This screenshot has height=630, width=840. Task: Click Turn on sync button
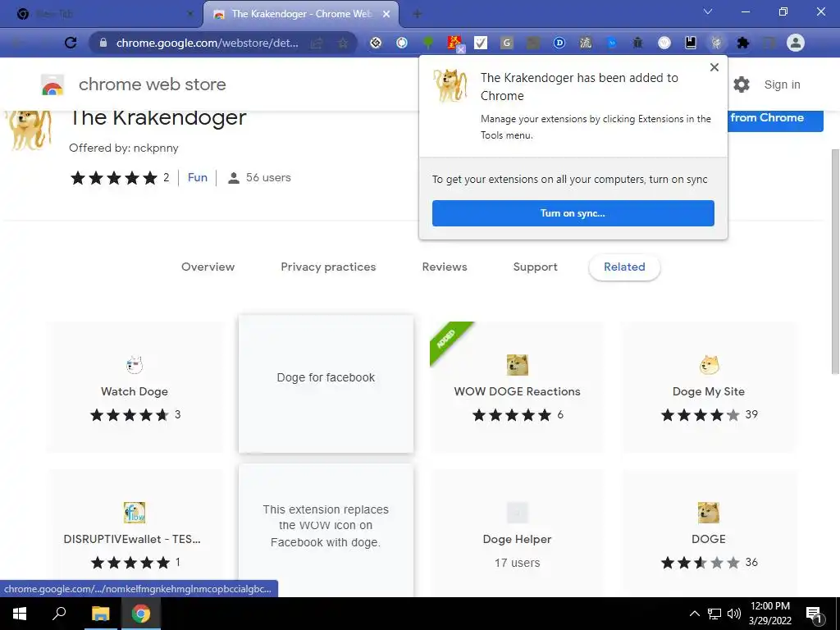point(573,213)
